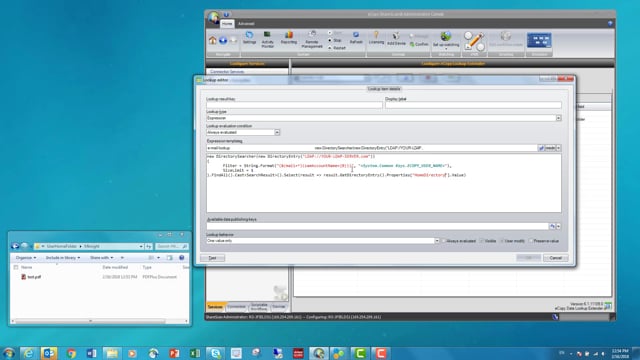Viewport: 640px width, 360px height.
Task: Open the Windows Start button
Action: 9,353
